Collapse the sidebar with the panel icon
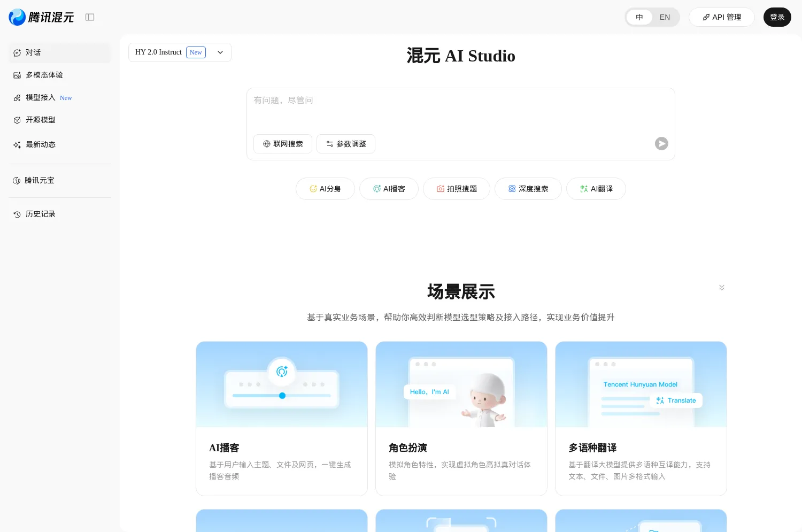The width and height of the screenshot is (802, 532). 90,17
